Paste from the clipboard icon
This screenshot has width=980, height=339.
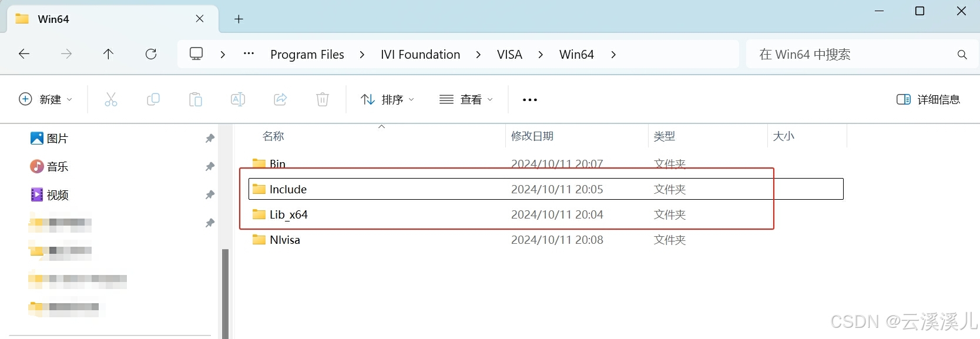pos(196,99)
